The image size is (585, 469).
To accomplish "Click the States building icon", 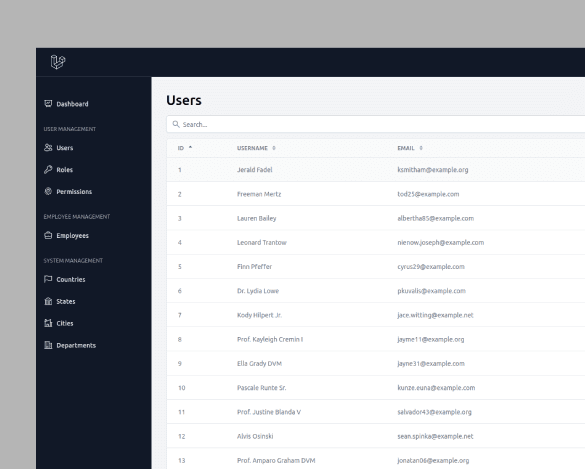I will [48, 301].
